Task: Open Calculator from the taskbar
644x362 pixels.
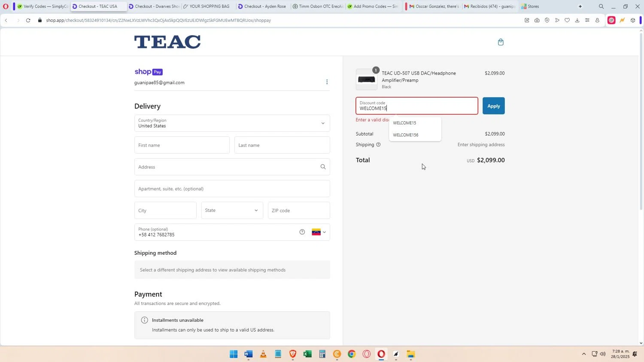Action: (322, 354)
